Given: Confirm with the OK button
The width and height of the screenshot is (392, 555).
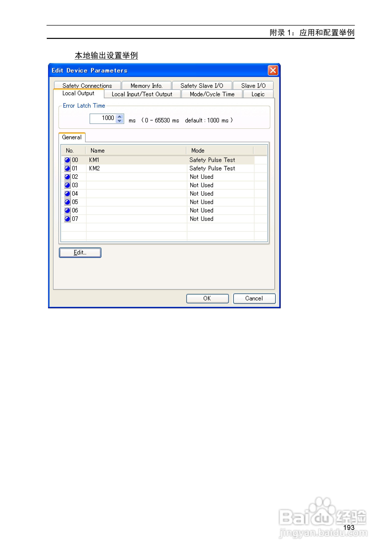Looking at the screenshot, I should coord(207,298).
